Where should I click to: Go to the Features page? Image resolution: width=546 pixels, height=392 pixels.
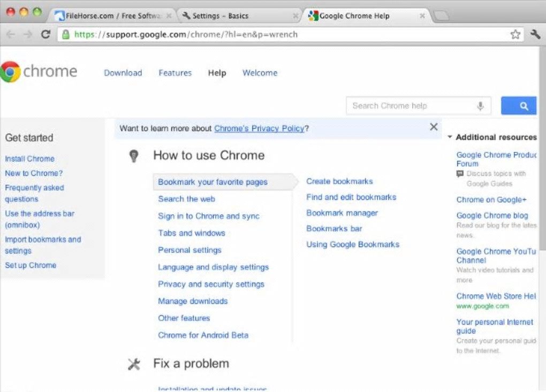(175, 73)
